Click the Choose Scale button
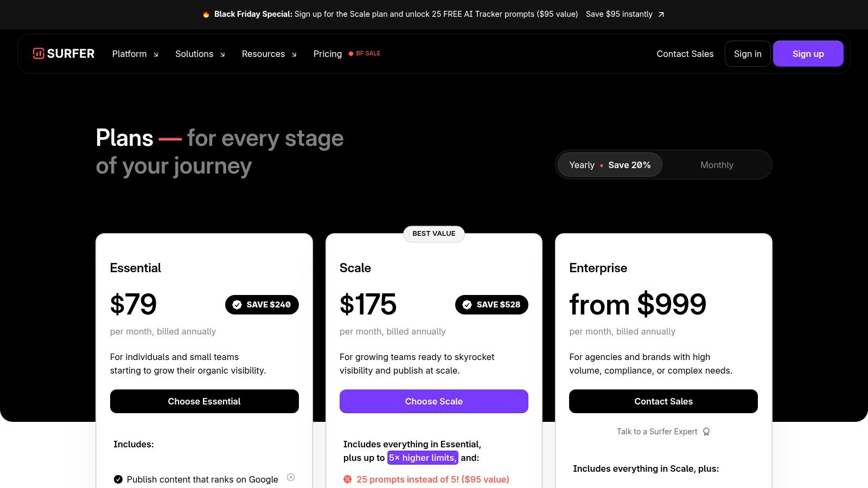This screenshot has height=488, width=868. point(433,401)
